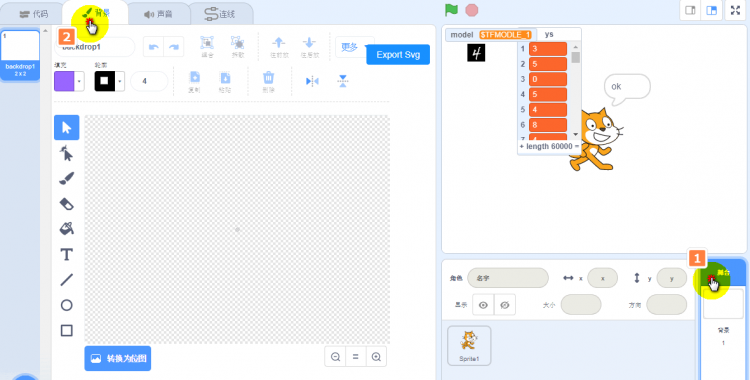Viewport: 750px width, 380px height.
Task: Click the plus sign in ys list
Action: tap(521, 146)
